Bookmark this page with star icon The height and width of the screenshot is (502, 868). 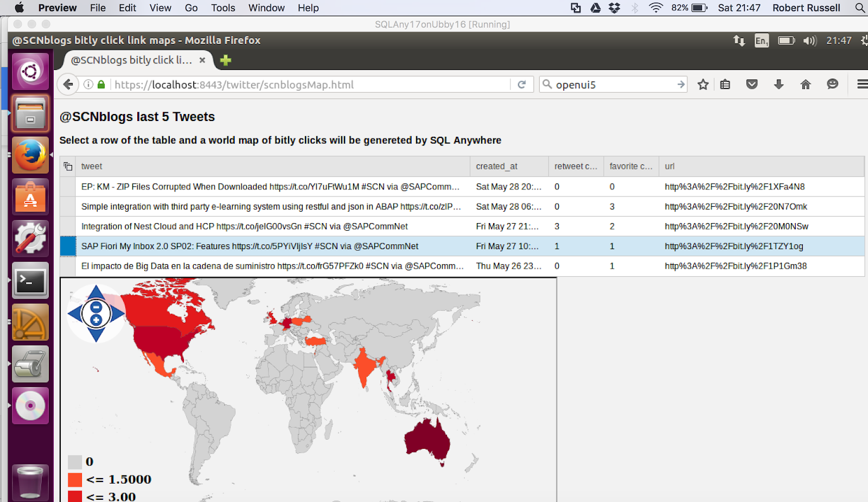click(x=703, y=84)
